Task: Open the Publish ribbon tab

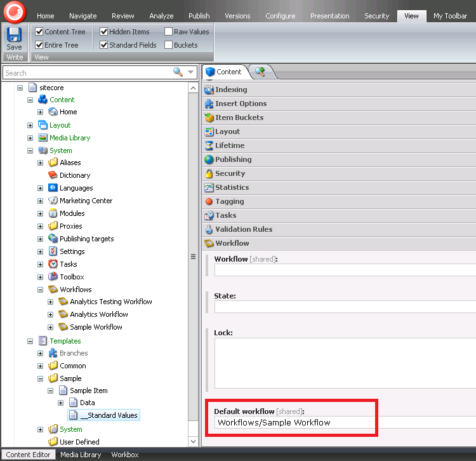Action: (x=199, y=16)
